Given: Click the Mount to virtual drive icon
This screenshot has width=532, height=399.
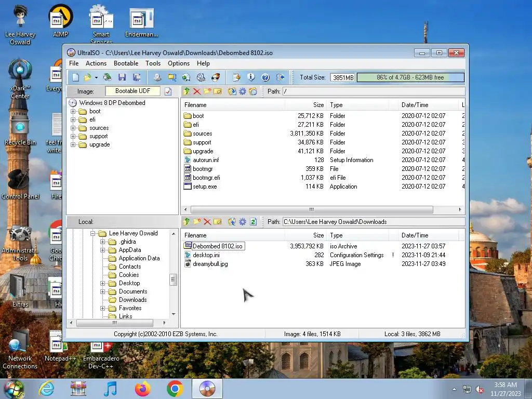Looking at the screenshot, I should [x=201, y=77].
